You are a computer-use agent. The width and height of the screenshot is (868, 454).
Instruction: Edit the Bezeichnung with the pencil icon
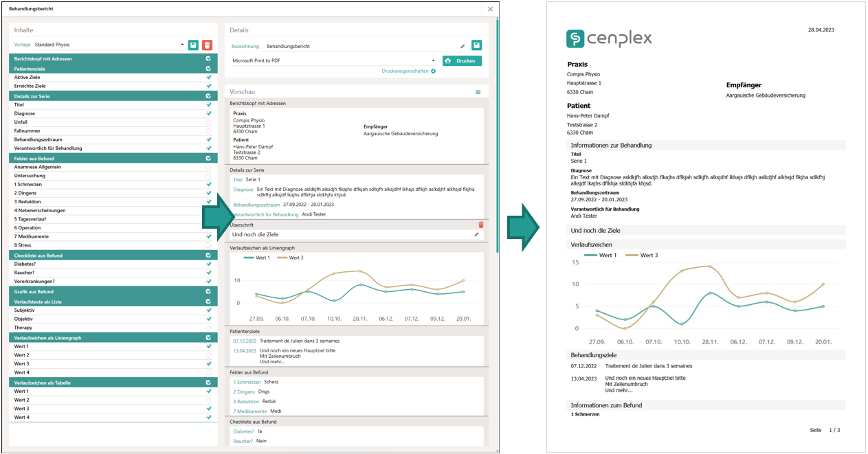(x=463, y=46)
